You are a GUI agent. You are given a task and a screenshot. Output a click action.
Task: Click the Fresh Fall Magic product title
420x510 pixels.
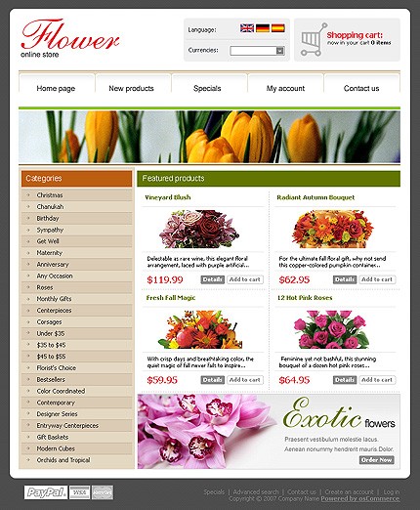pyautogui.click(x=171, y=298)
